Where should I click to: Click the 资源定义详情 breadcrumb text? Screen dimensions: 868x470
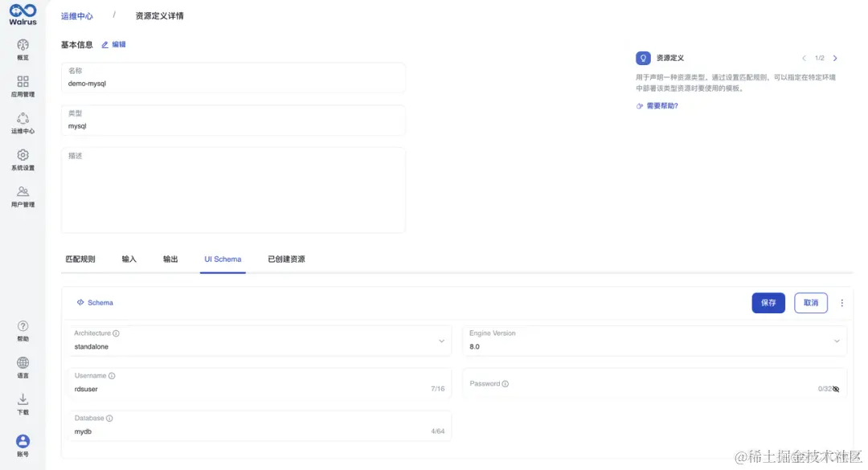[x=159, y=16]
